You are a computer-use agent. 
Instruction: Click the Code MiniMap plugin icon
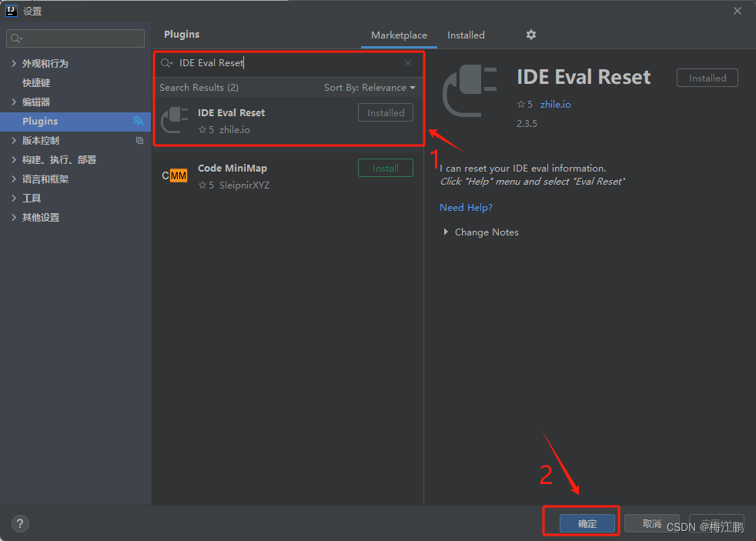tap(175, 175)
